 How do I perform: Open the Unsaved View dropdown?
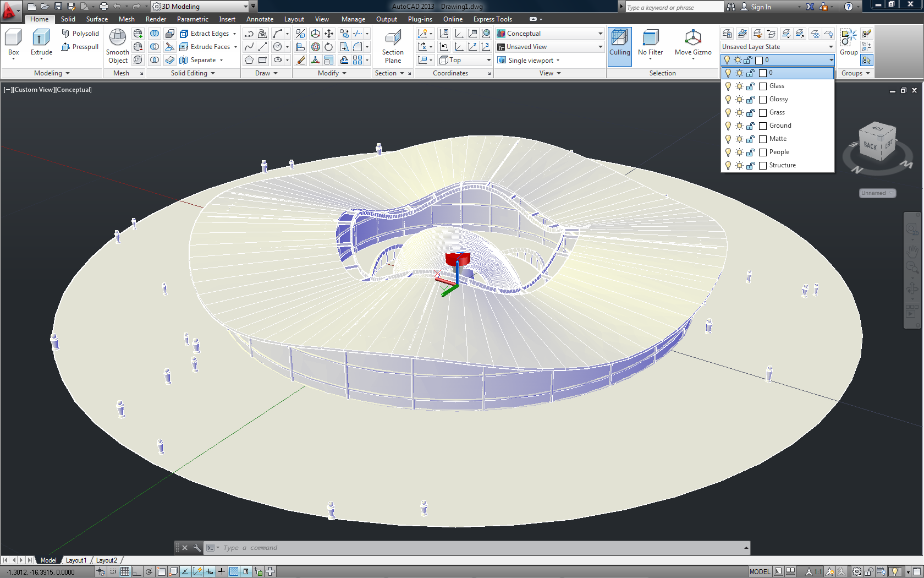click(x=550, y=47)
